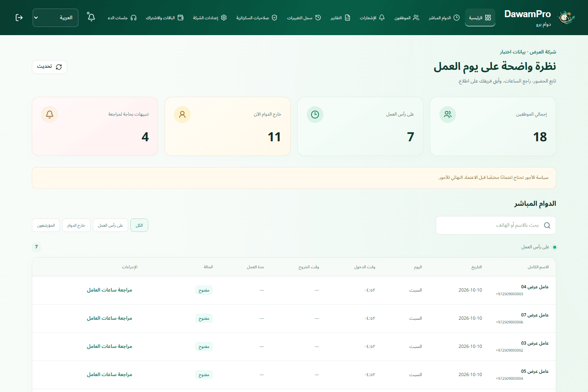Click the change log history icon

[318, 18]
